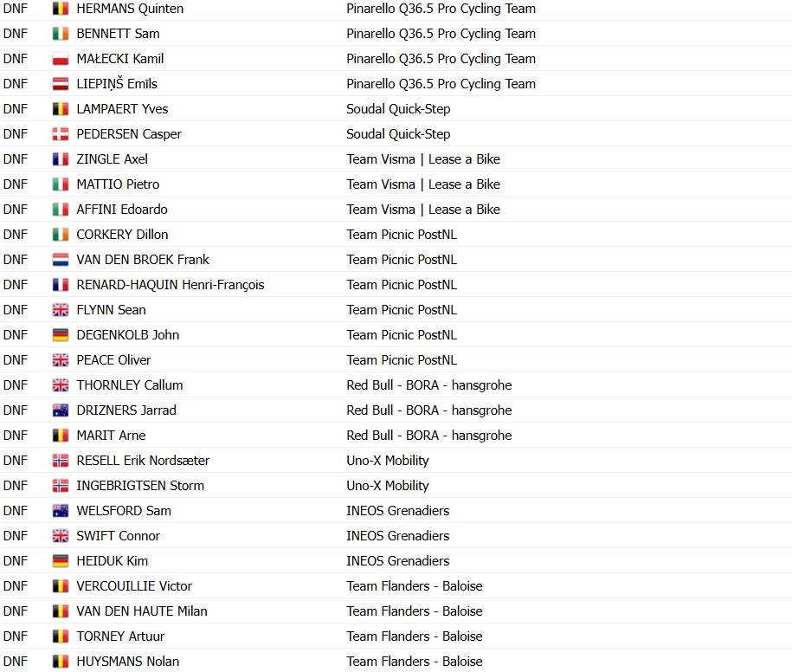This screenshot has width=792, height=672.
Task: Click the German flag beside HEIDUK Kim
Action: tap(60, 561)
